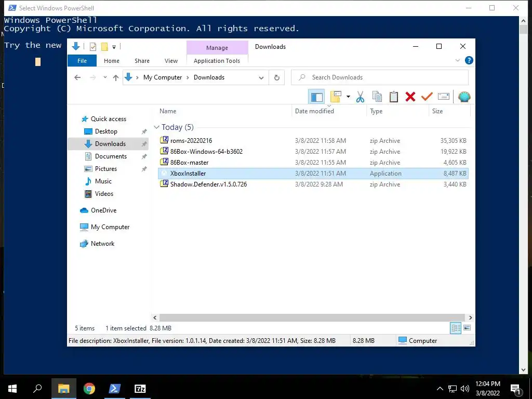Sort by the Date modified column header
Screen dimensions: 532x399
pyautogui.click(x=314, y=111)
